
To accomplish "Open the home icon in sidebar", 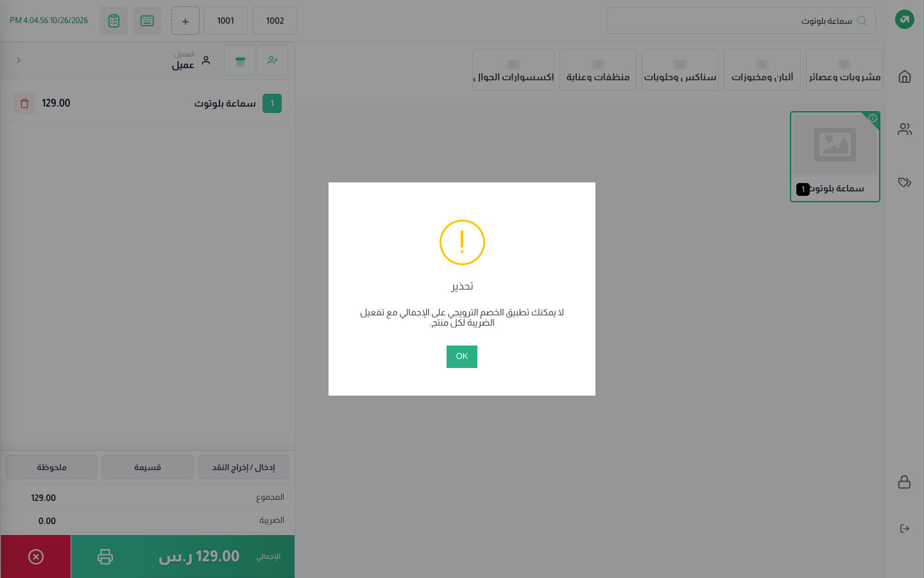I will 905,76.
